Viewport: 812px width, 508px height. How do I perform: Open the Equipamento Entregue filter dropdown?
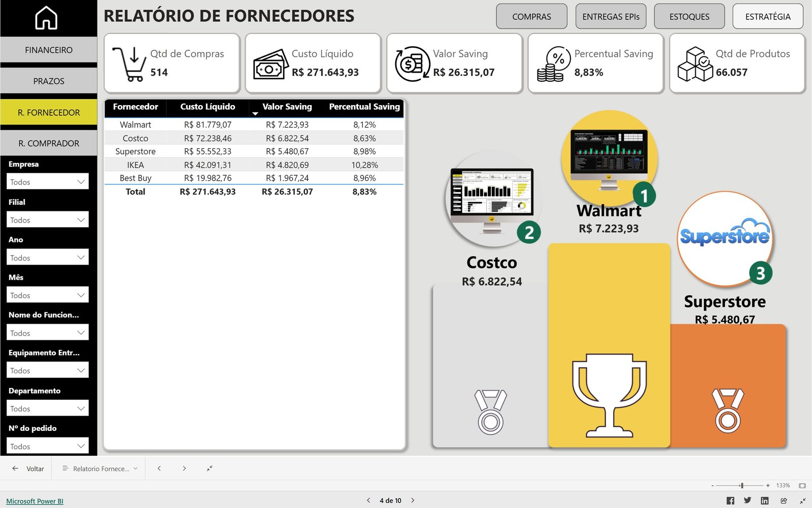tap(48, 370)
